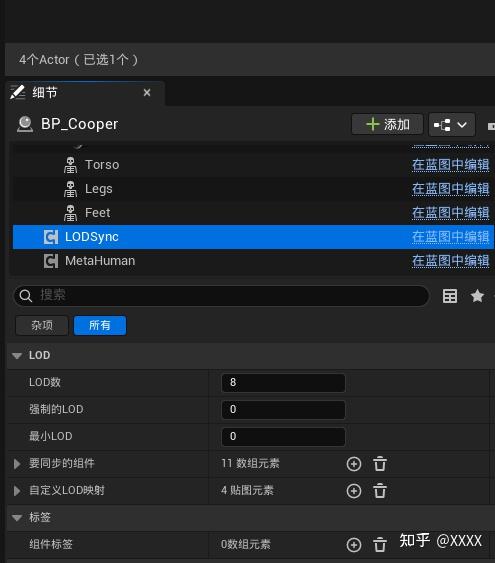Expand the 要同步的组件 array
The height and width of the screenshot is (563, 495).
pos(17,464)
